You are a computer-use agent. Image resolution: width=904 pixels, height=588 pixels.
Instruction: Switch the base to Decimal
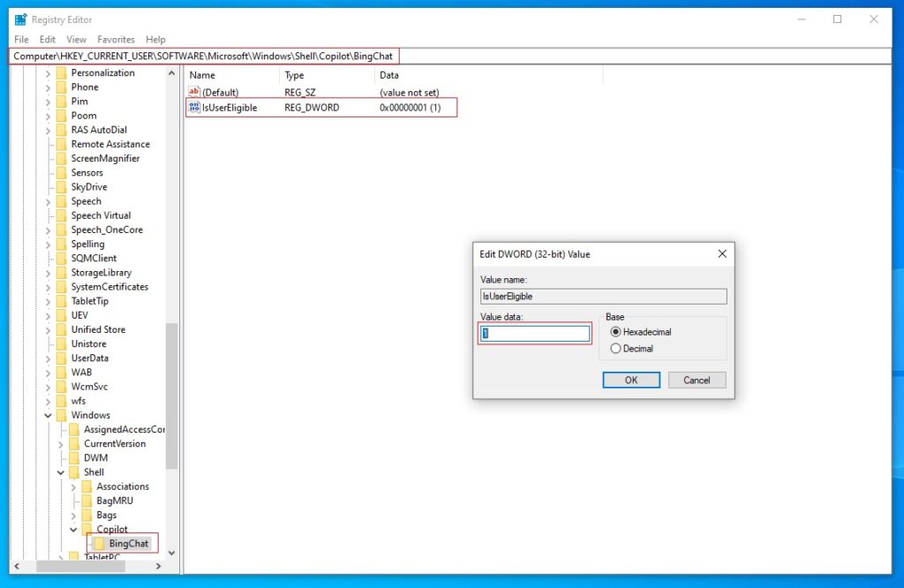point(617,348)
